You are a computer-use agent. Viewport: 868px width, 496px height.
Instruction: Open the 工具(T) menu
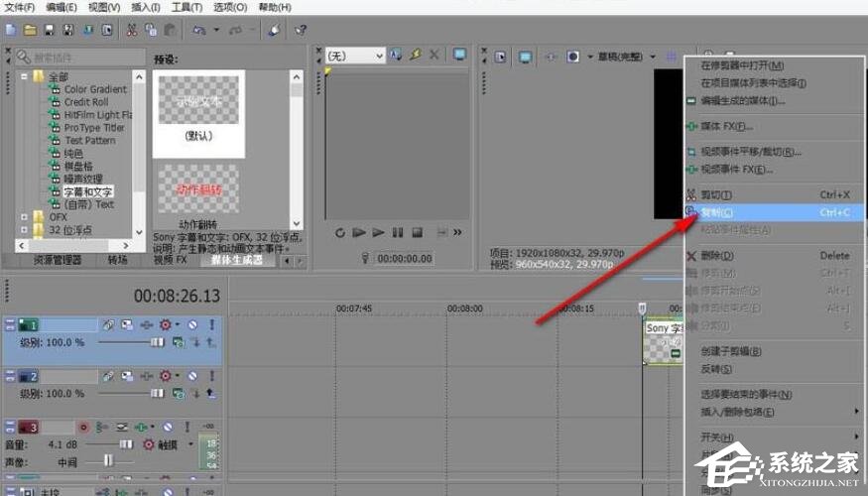pos(186,7)
